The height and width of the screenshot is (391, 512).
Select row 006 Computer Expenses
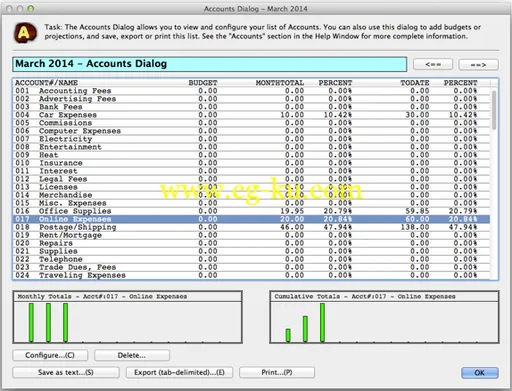point(252,131)
